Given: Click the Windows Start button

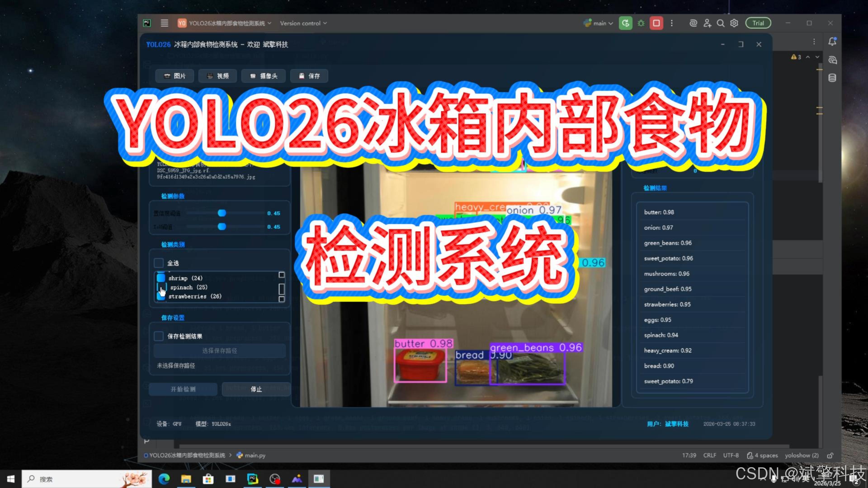Looking at the screenshot, I should (11, 479).
